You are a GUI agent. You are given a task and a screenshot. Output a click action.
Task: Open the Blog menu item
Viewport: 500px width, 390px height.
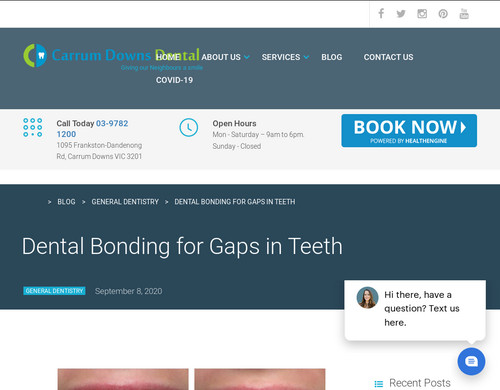pyautogui.click(x=332, y=57)
